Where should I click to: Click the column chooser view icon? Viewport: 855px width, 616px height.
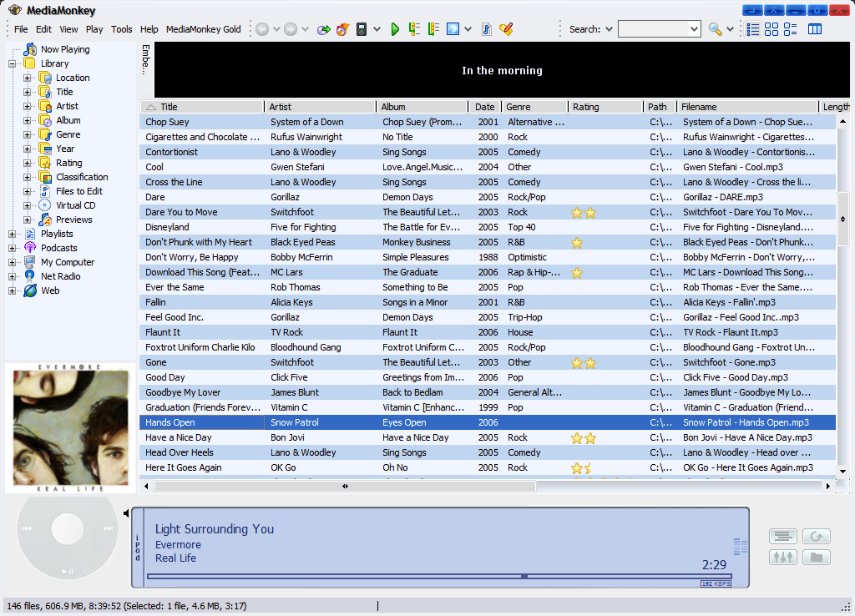815,29
